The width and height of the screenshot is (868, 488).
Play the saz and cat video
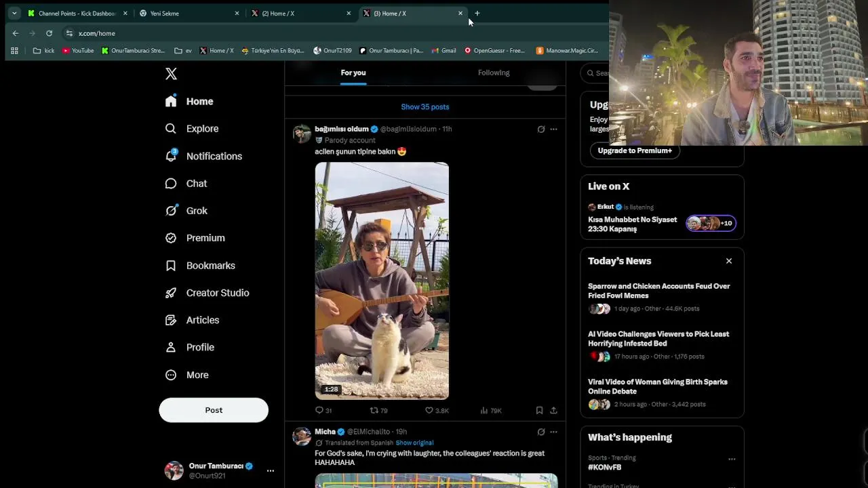click(x=382, y=281)
